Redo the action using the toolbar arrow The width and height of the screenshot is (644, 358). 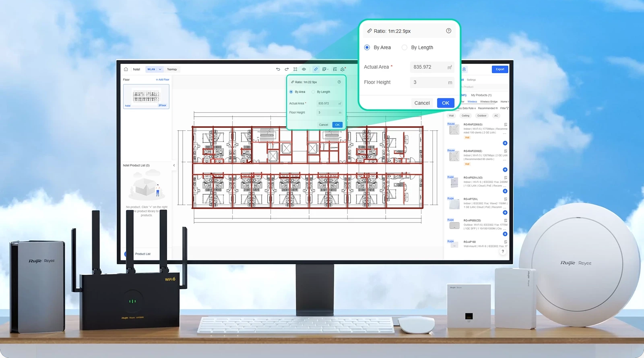(x=287, y=69)
